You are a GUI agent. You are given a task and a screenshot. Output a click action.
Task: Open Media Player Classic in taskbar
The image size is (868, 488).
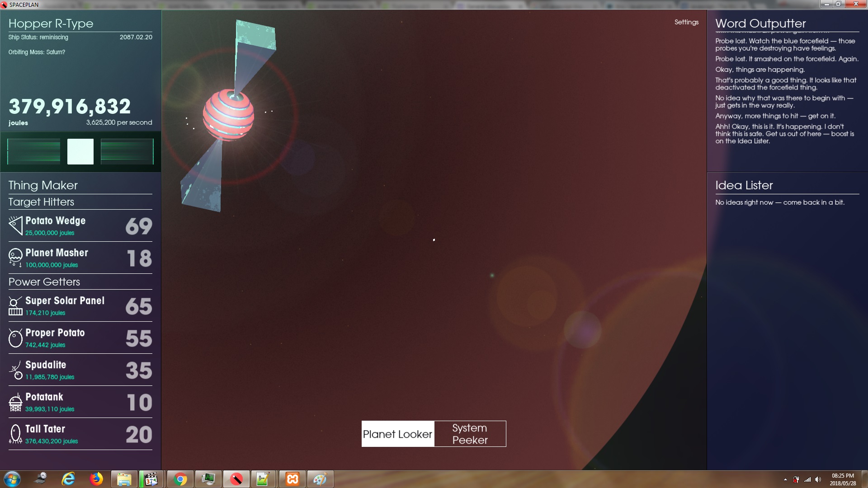[151, 479]
